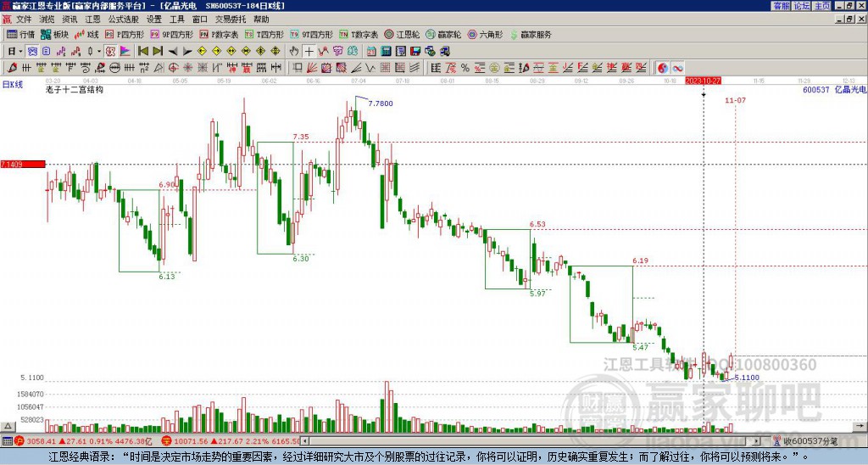Toggle the infinity loop icon
This screenshot has width=868, height=465.
pyautogui.click(x=677, y=68)
